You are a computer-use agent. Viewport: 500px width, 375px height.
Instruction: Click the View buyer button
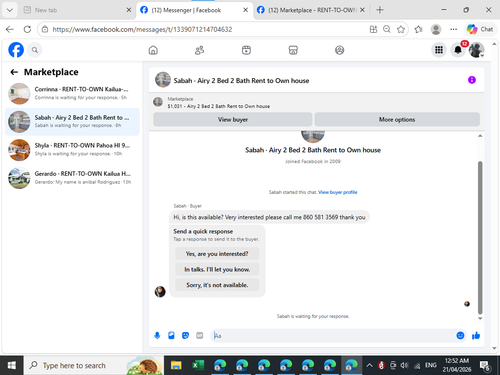click(233, 119)
